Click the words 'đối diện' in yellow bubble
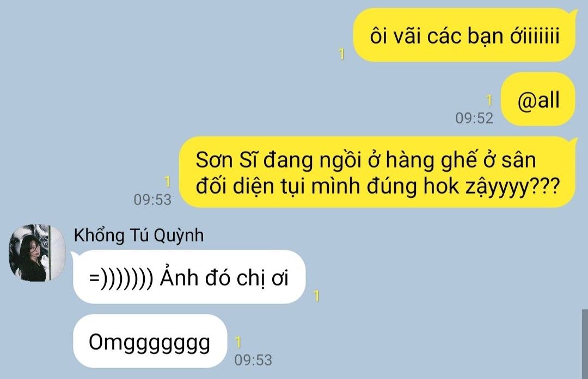Viewport: 588px width, 379px height. click(235, 186)
